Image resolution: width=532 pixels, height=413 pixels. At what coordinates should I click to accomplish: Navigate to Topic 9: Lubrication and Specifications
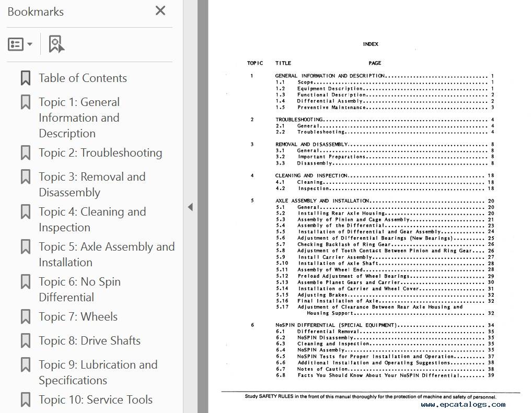pyautogui.click(x=98, y=372)
